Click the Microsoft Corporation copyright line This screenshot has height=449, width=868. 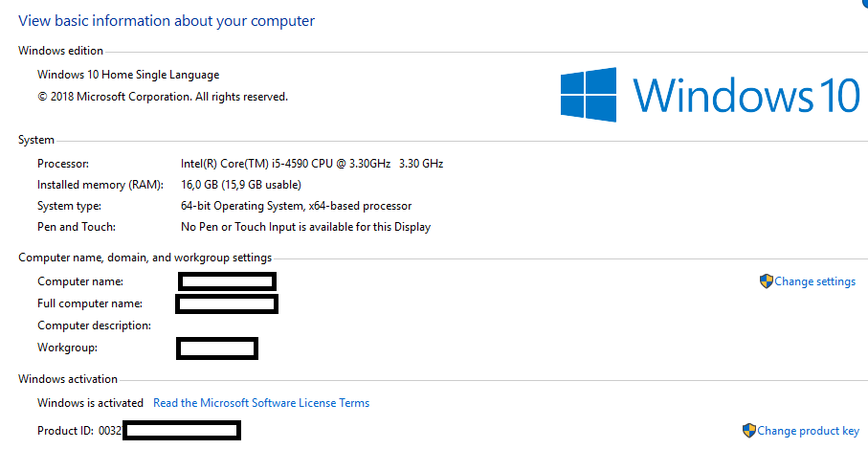pos(163,97)
